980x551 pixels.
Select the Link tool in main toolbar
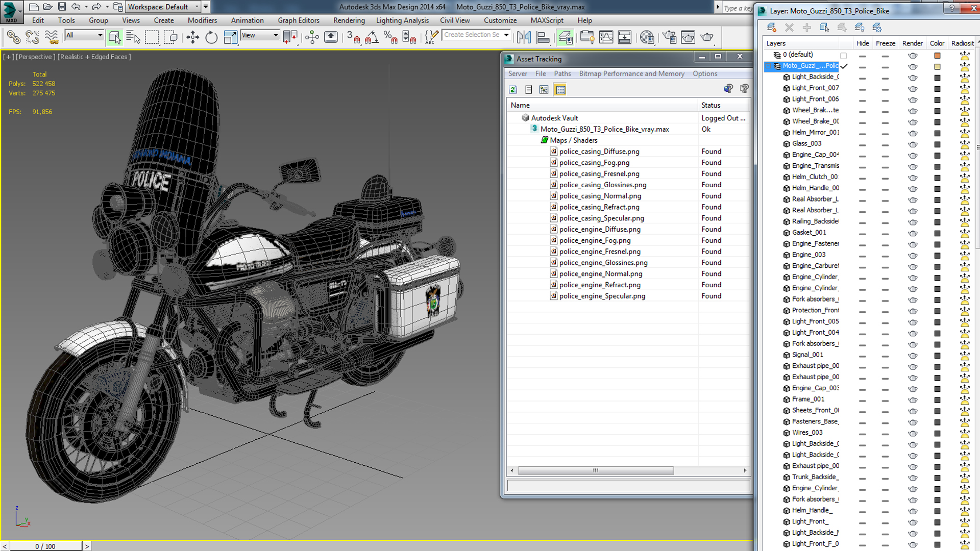point(14,37)
